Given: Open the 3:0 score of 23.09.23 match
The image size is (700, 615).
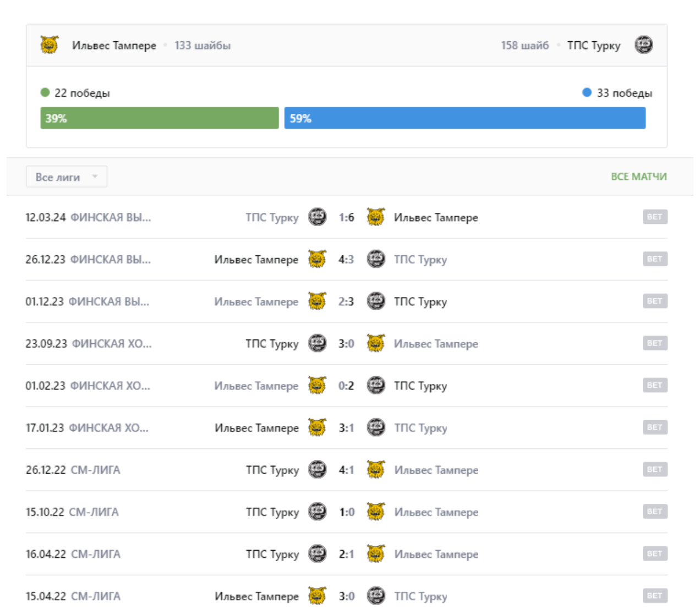Looking at the screenshot, I should click(x=346, y=344).
